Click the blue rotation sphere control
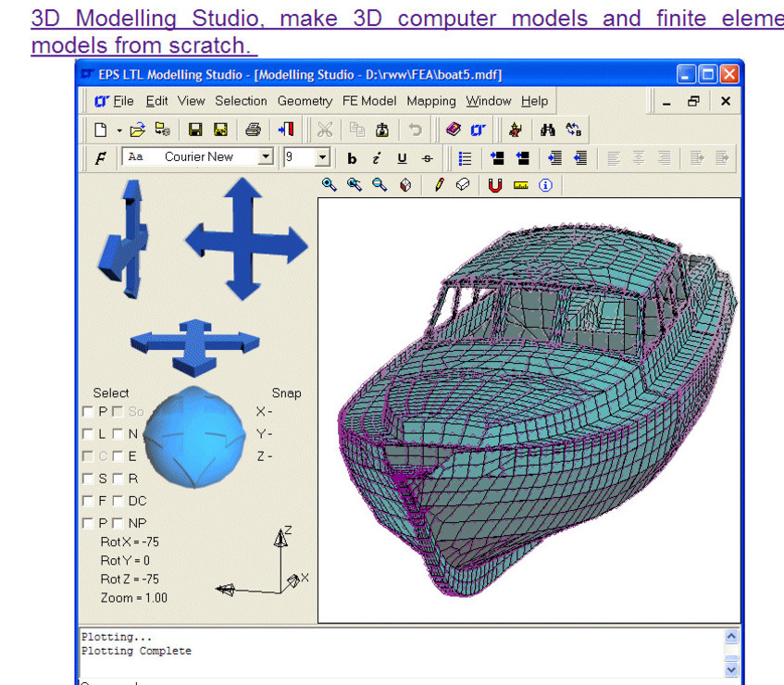The height and width of the screenshot is (685, 784). pos(194,437)
